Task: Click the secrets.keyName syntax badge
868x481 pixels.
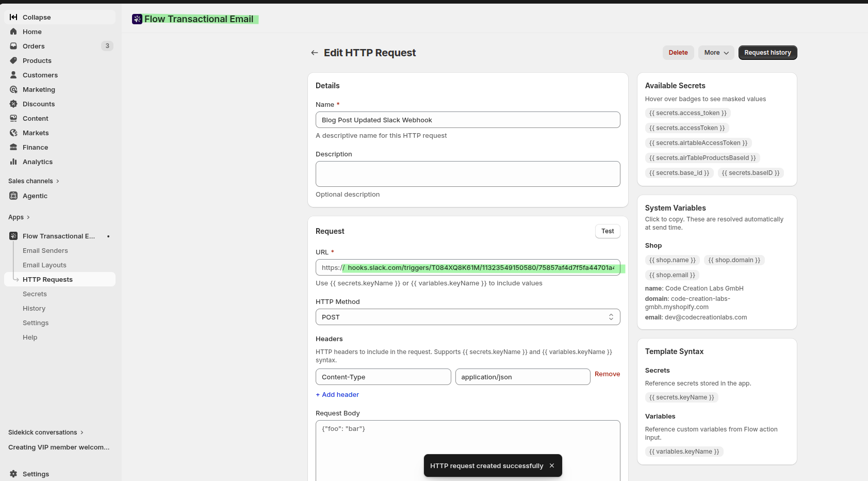Action: coord(681,397)
